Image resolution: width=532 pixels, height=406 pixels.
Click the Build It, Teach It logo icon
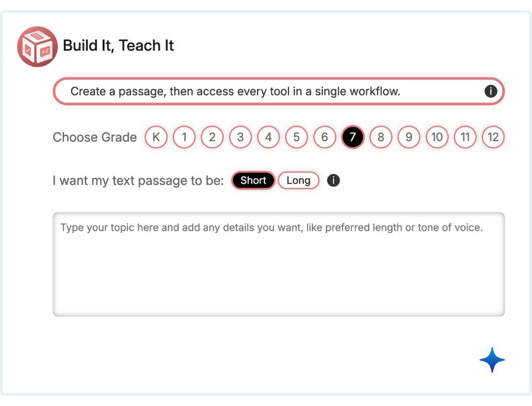[37, 46]
